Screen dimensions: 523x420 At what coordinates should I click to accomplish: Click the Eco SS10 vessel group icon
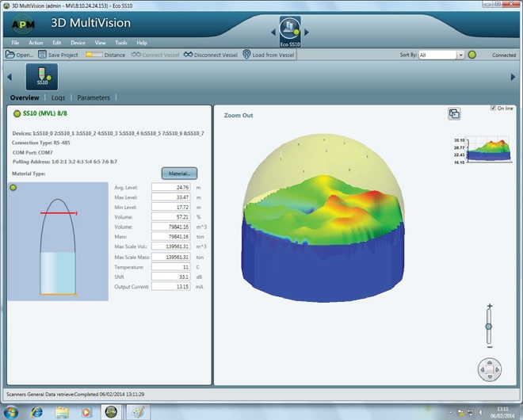coord(290,32)
